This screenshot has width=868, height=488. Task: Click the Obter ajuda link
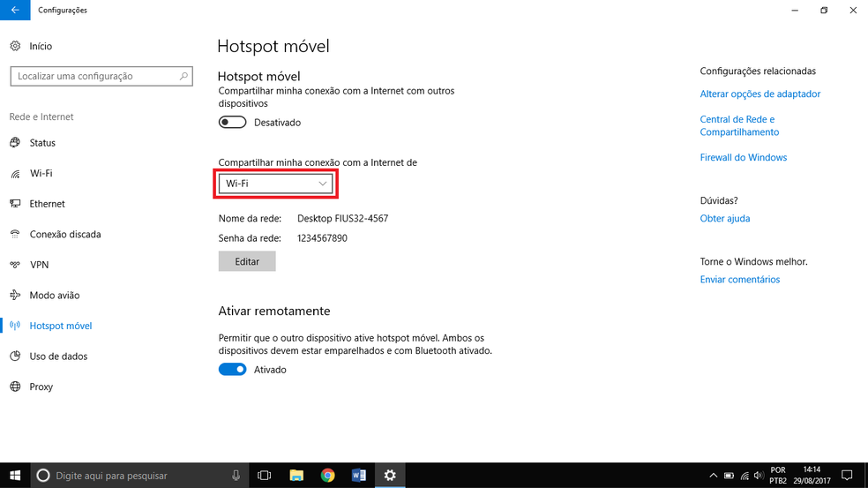coord(725,218)
